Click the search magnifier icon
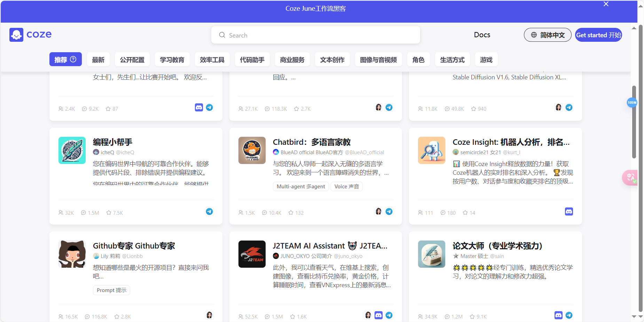 (x=222, y=35)
